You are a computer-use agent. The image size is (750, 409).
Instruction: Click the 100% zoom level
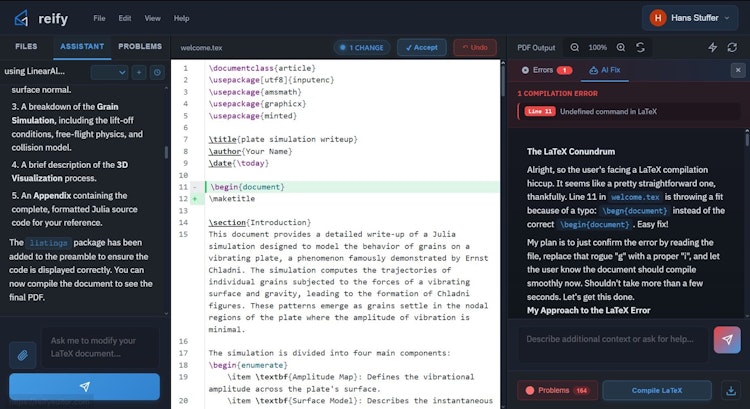pos(597,47)
